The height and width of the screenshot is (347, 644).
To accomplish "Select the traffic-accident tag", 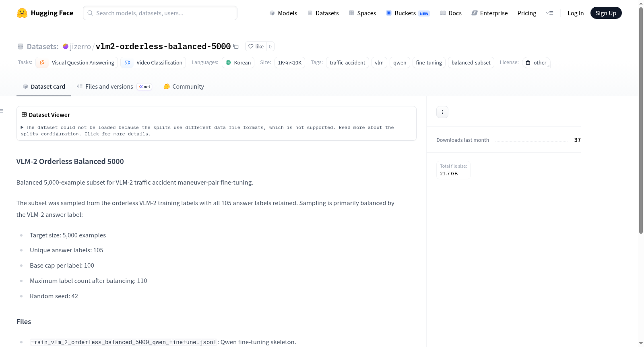I will pos(347,62).
